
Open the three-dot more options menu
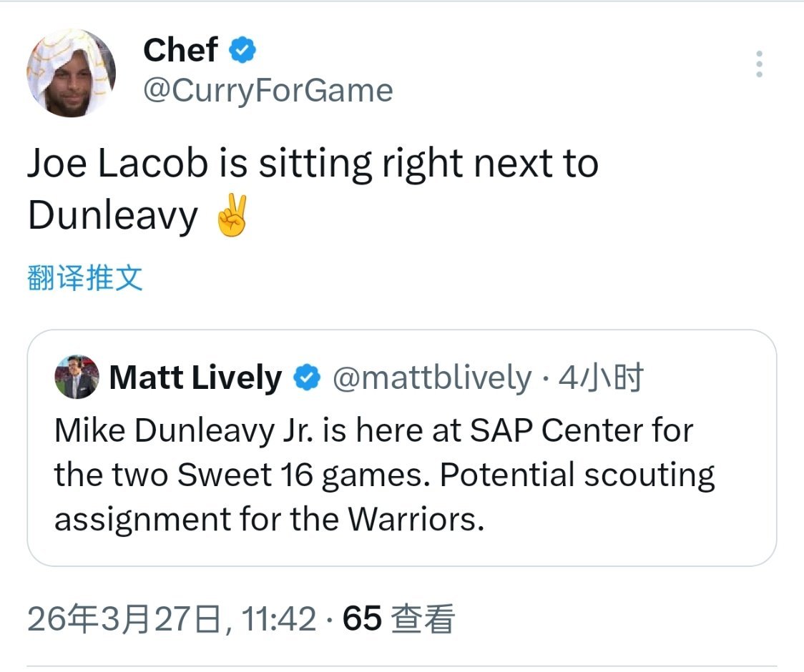759,64
